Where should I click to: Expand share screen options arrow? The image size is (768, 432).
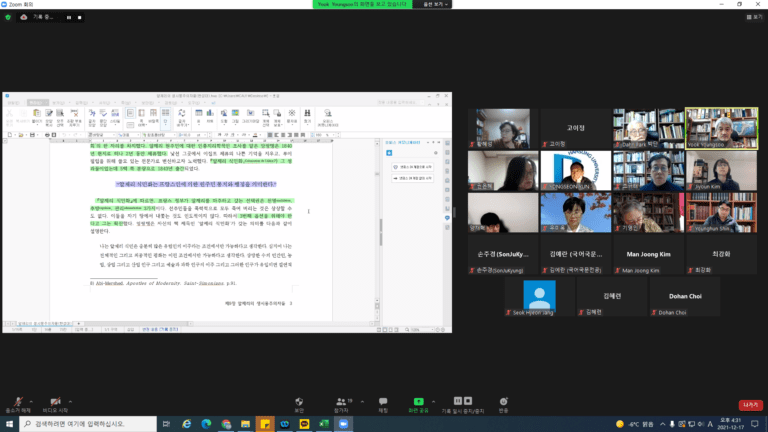tap(433, 402)
